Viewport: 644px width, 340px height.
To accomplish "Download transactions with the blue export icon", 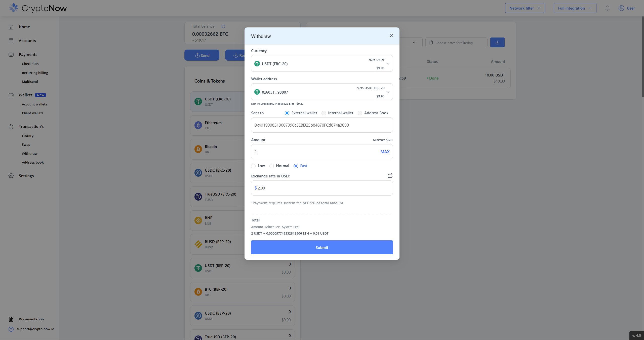I will coord(497,43).
